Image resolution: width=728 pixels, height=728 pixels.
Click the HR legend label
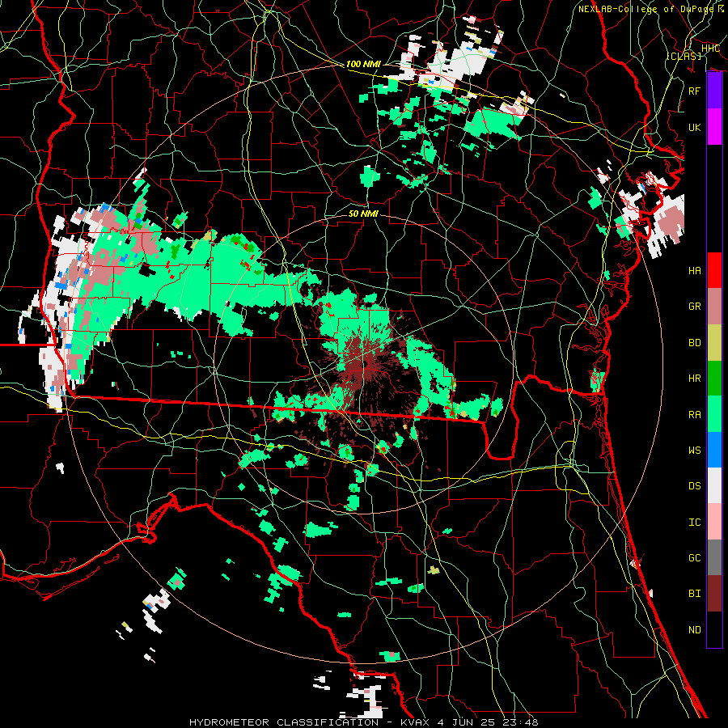pyautogui.click(x=695, y=379)
